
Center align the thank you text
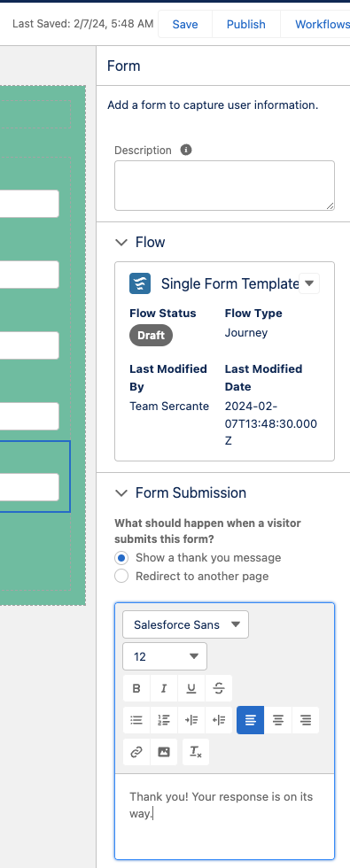click(278, 720)
